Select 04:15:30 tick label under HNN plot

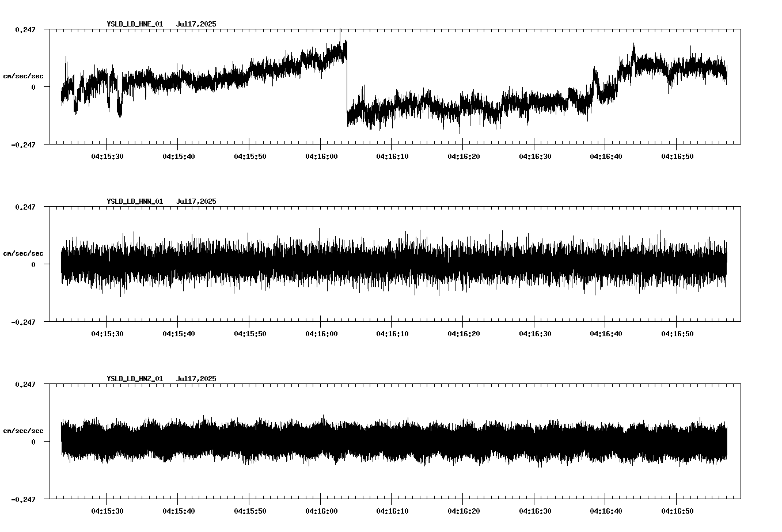[x=107, y=334]
